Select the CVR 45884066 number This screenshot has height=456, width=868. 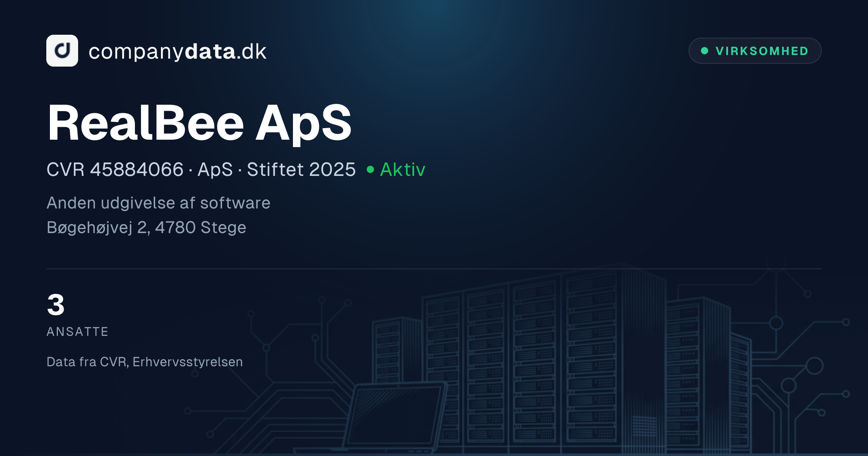pyautogui.click(x=115, y=169)
